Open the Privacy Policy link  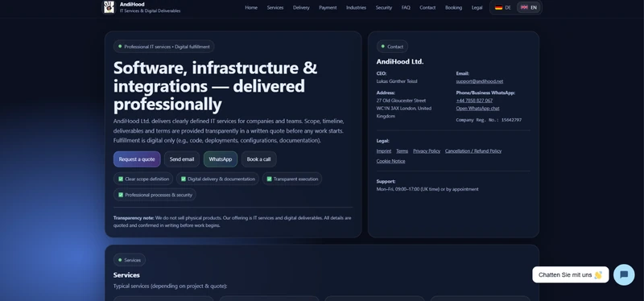click(427, 151)
